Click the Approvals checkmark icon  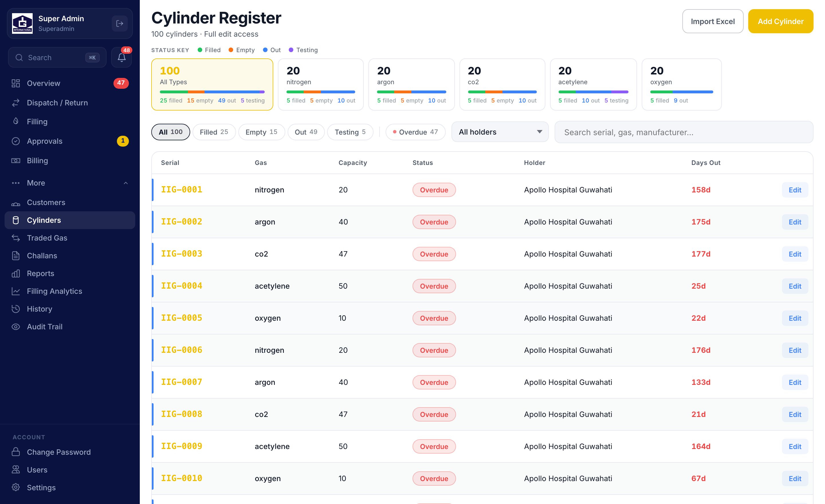pyautogui.click(x=16, y=141)
